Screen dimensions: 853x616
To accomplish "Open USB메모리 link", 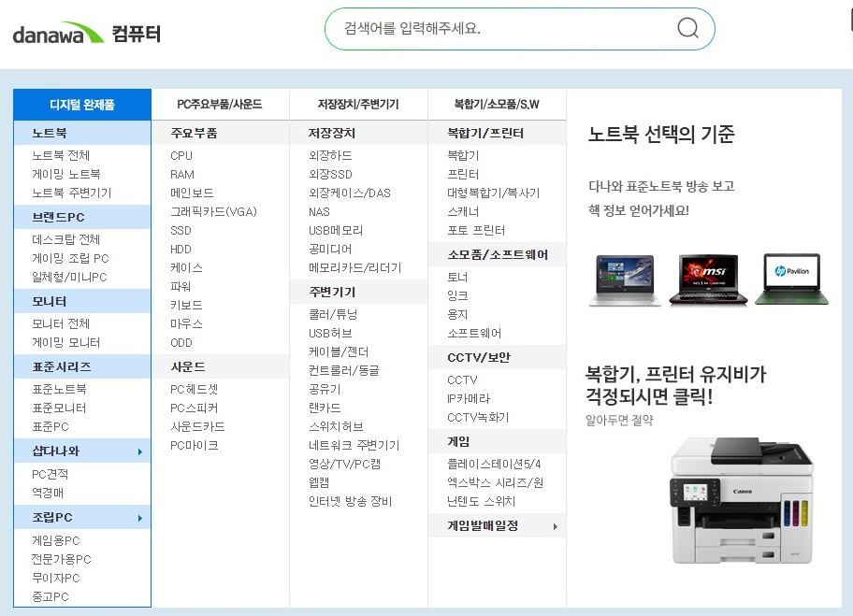I will 336,231.
